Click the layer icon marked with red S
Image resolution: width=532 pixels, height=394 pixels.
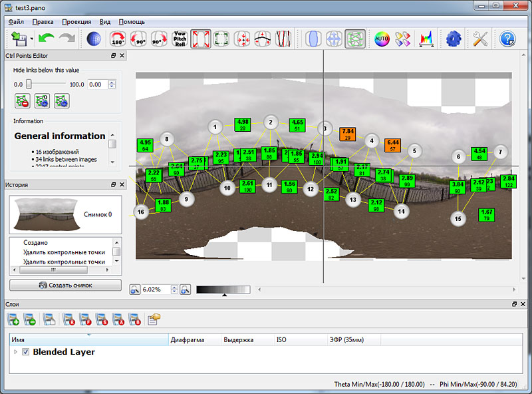point(102,319)
